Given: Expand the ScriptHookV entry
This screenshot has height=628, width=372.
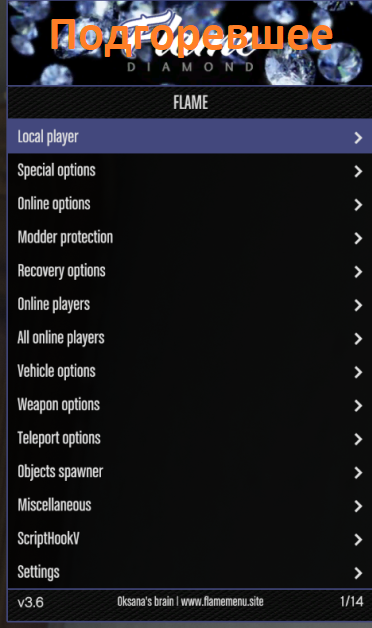Looking at the screenshot, I should coord(190,539).
